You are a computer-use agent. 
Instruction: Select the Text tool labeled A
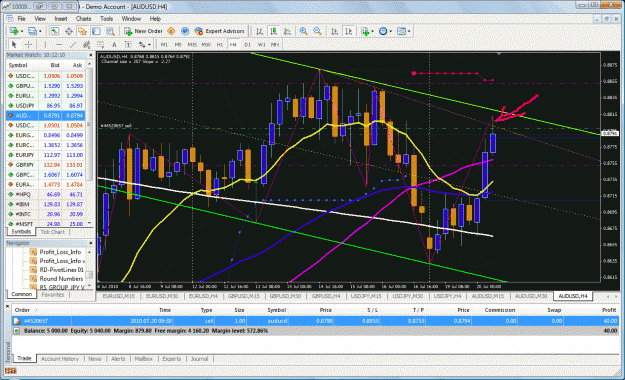(114, 44)
